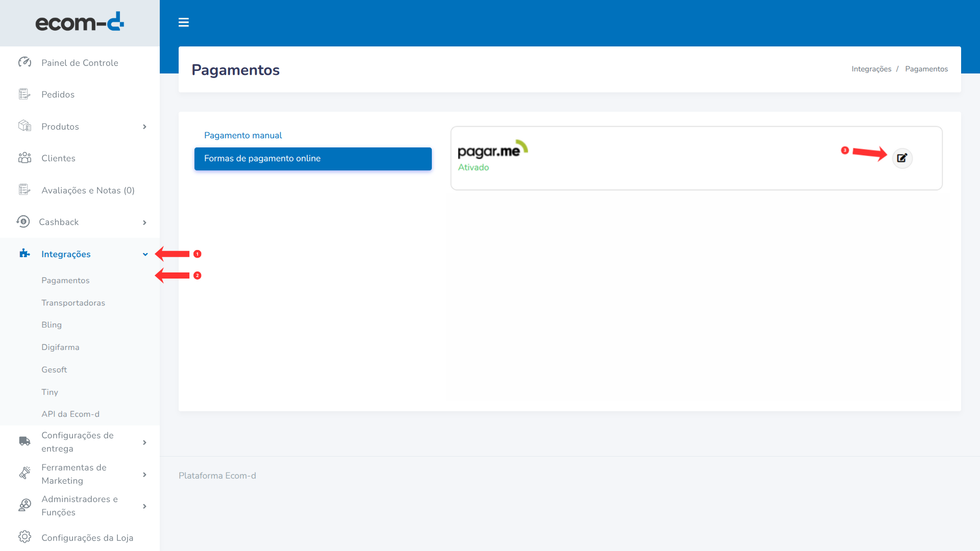Open the Transportadoras submenu item
The image size is (980, 551).
(73, 303)
